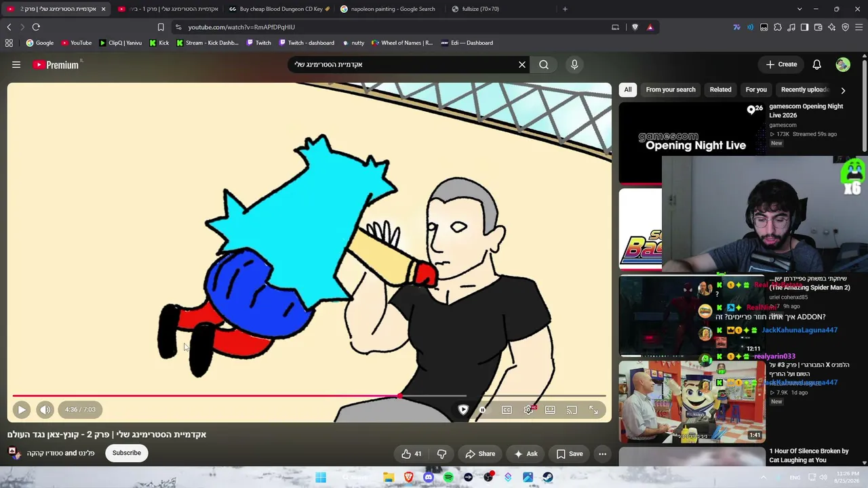The image size is (868, 488).
Task: Share this video
Action: pyautogui.click(x=480, y=453)
